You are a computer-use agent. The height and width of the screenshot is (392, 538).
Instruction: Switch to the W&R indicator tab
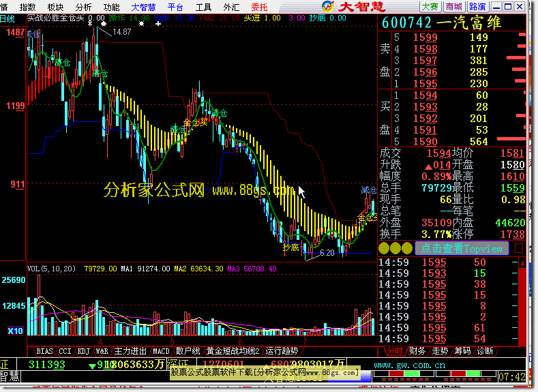[102, 351]
